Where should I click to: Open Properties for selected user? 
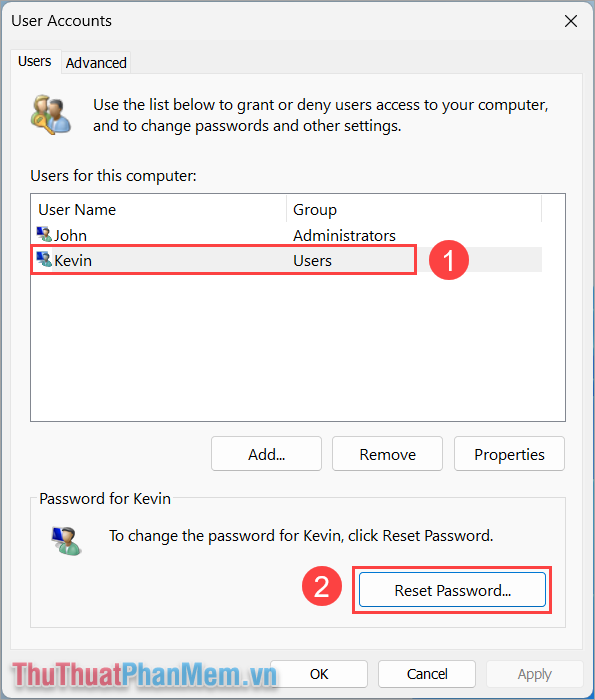(509, 454)
